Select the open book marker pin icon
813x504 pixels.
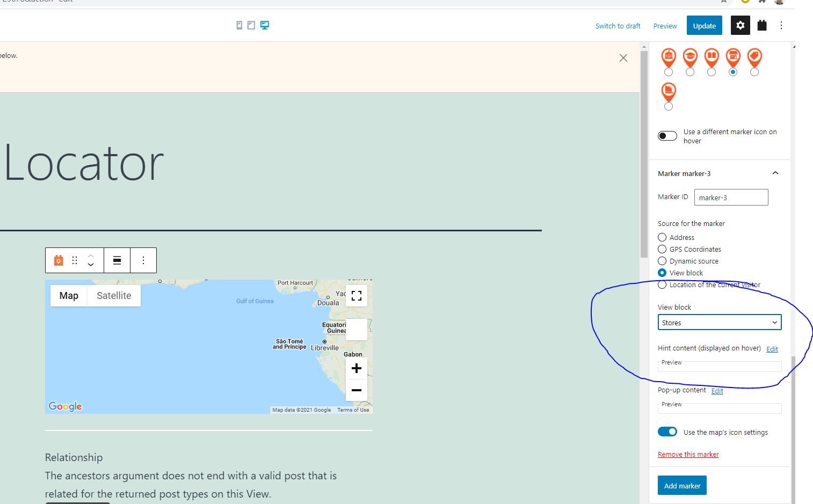click(712, 57)
